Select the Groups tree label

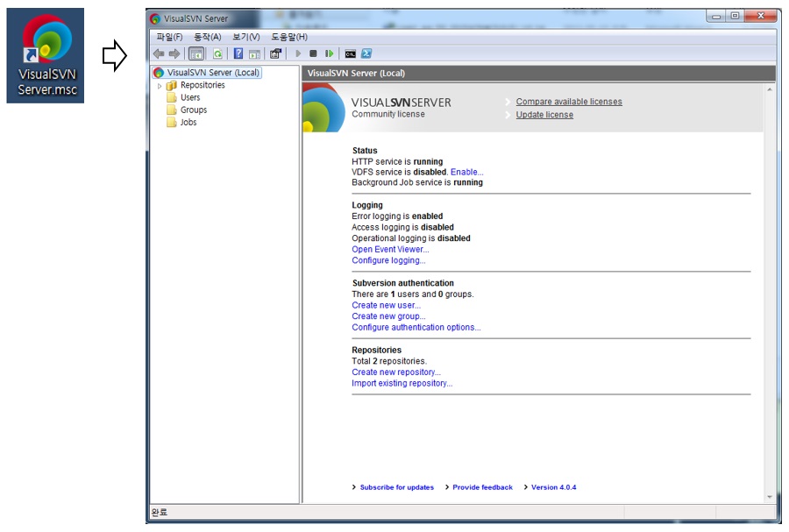pos(194,110)
